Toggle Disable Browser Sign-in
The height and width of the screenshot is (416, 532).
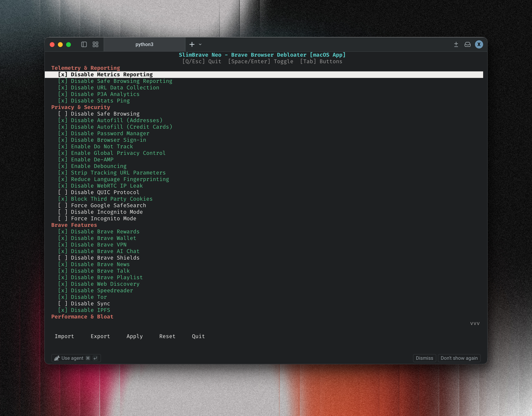point(102,140)
